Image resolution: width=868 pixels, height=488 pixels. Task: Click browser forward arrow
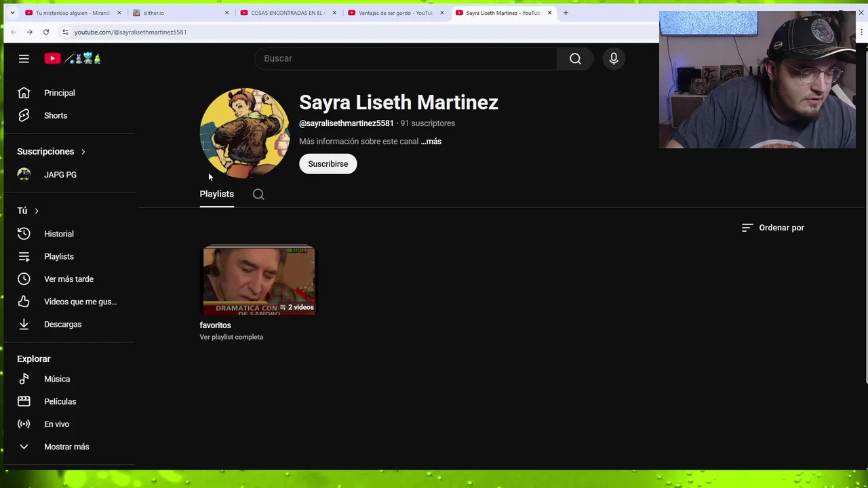30,32
